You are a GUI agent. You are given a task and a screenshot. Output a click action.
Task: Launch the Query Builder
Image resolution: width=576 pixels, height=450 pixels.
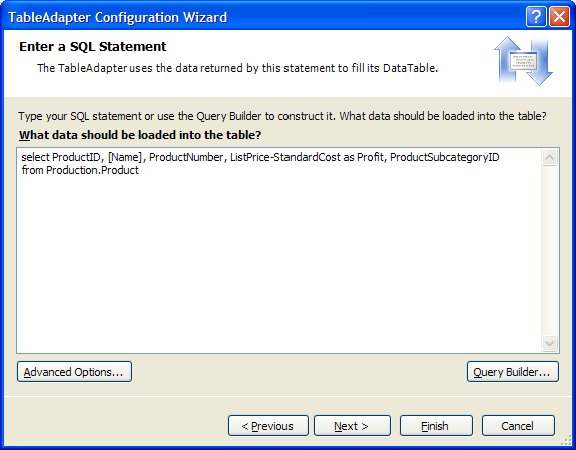[513, 372]
